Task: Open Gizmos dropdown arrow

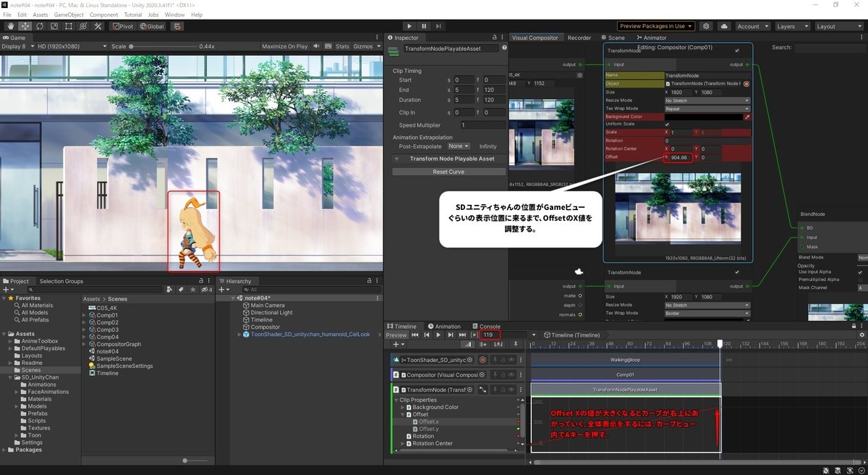Action: tap(378, 46)
